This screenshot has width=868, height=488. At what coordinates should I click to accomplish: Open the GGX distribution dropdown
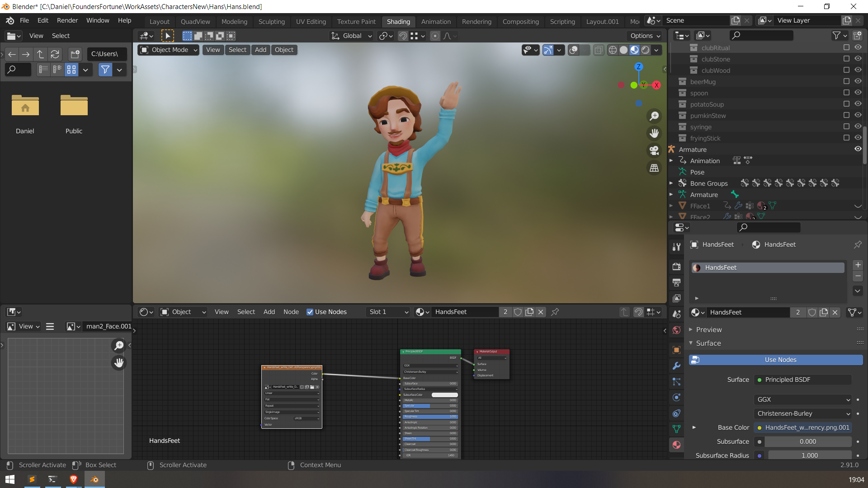tap(803, 399)
